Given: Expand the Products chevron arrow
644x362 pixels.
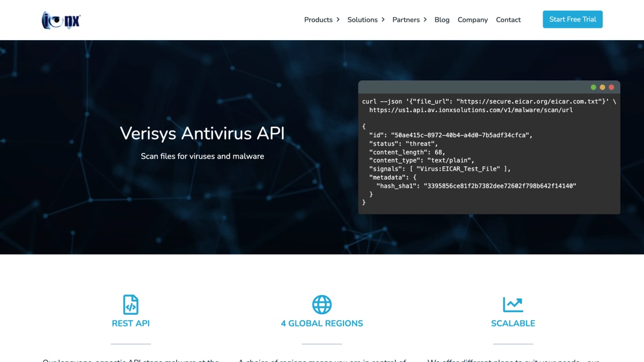Looking at the screenshot, I should 338,20.
